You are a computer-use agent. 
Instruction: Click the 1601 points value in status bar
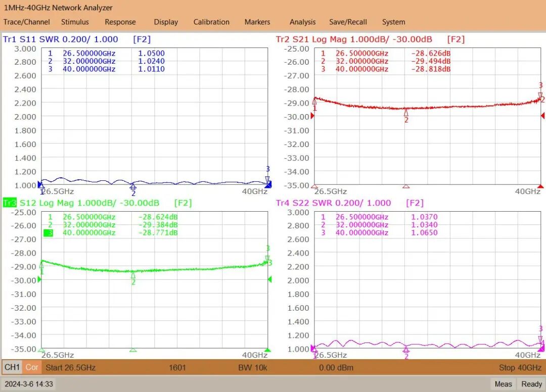[x=177, y=368]
